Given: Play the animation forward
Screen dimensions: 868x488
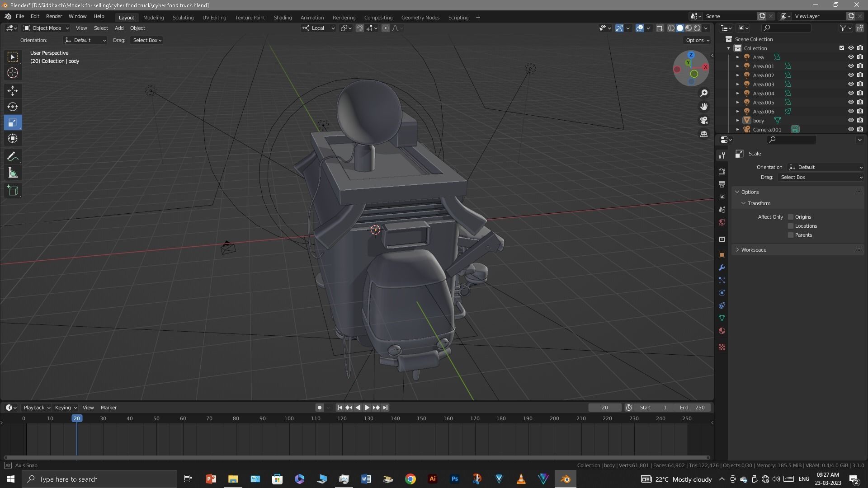Looking at the screenshot, I should pyautogui.click(x=367, y=408).
